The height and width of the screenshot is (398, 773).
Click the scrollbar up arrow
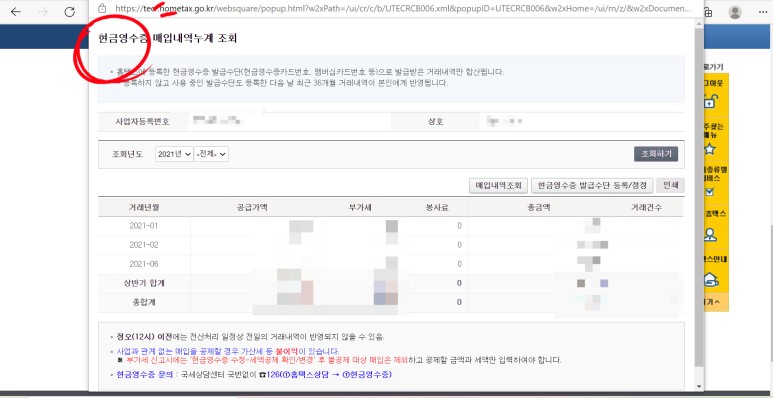coord(699,23)
